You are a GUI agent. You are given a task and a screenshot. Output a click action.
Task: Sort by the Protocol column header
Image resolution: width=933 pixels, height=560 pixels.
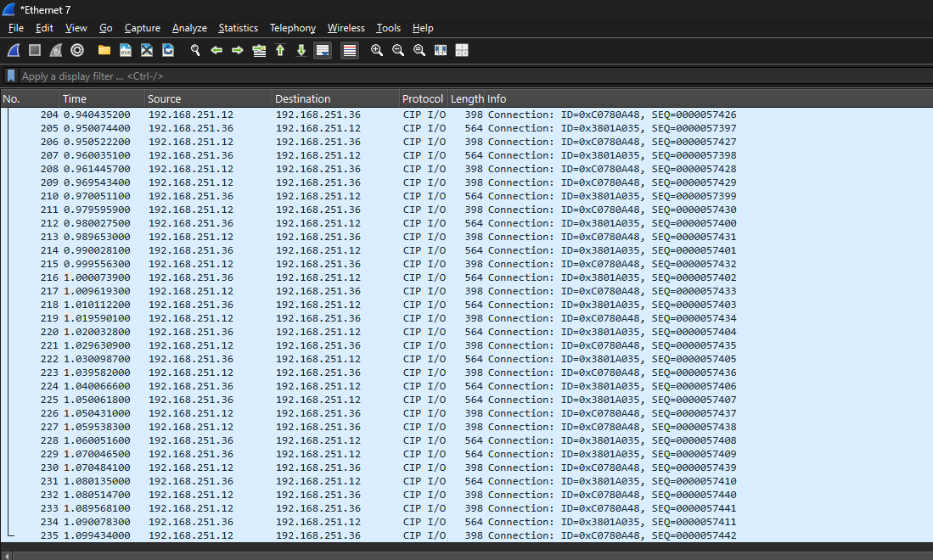click(x=422, y=99)
